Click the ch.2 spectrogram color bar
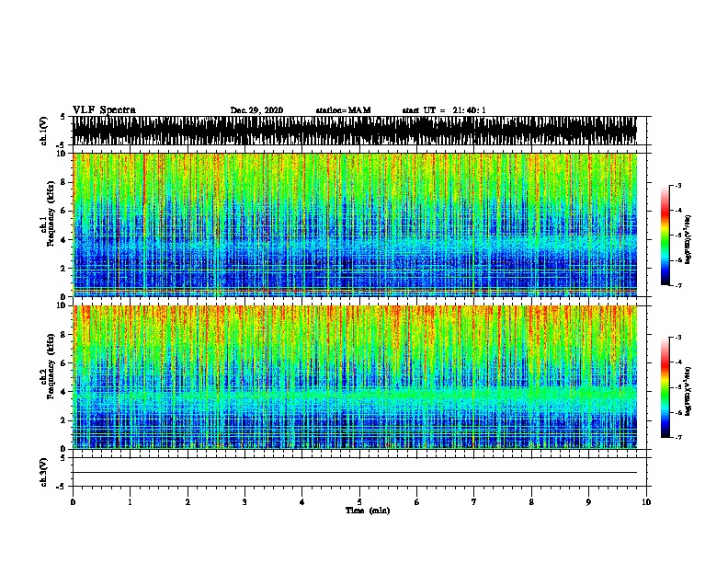The height and width of the screenshot is (563, 728). coord(665,387)
